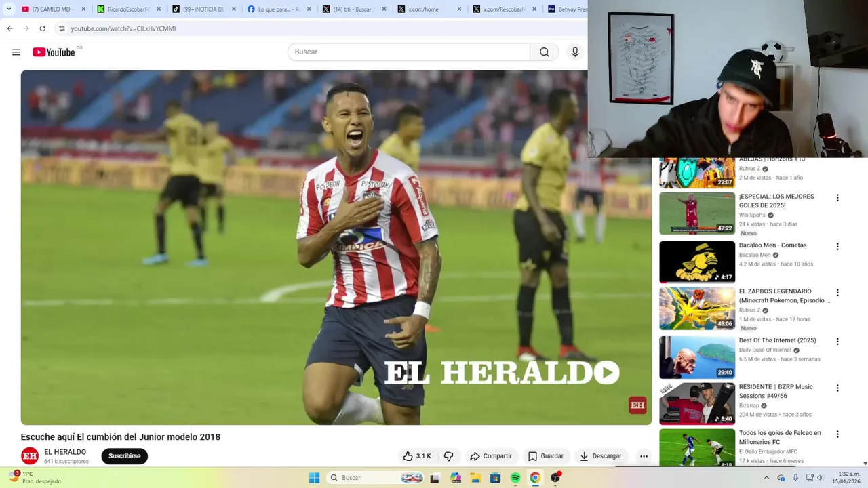Switch to the NOTICIA DE TikTok tab

(x=202, y=9)
